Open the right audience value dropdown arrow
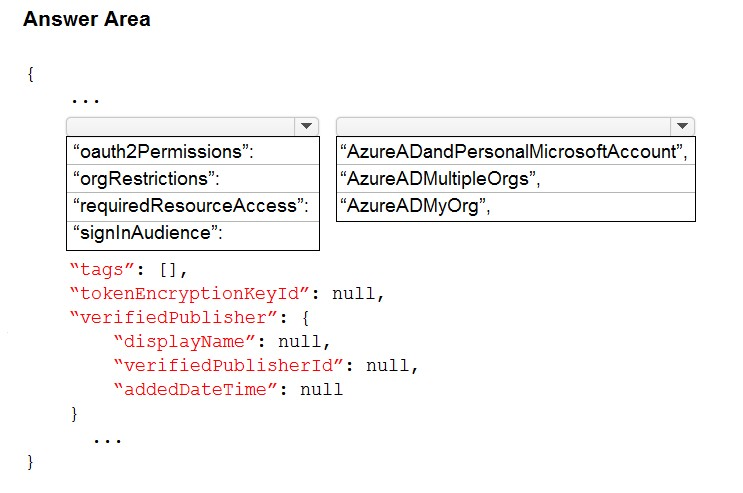743x493 pixels. pos(682,126)
